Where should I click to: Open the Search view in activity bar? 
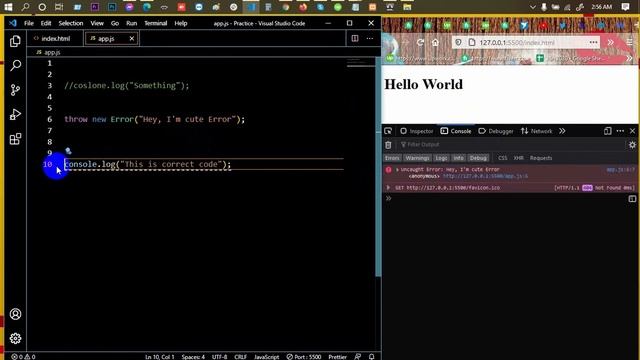16,65
